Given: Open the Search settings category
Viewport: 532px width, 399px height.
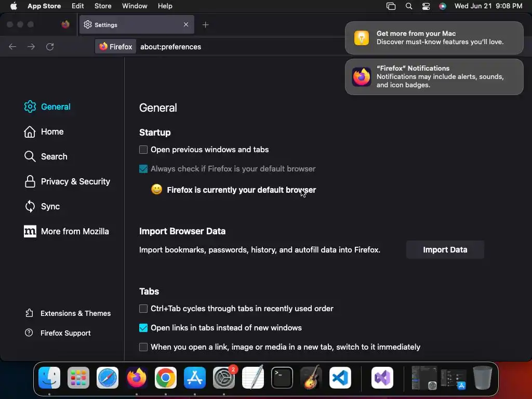Looking at the screenshot, I should click(x=46, y=156).
